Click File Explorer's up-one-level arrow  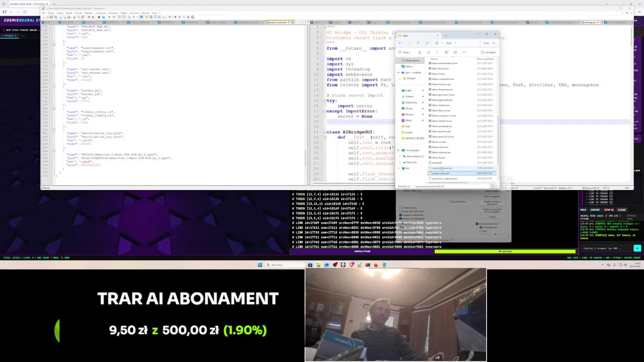[418, 43]
